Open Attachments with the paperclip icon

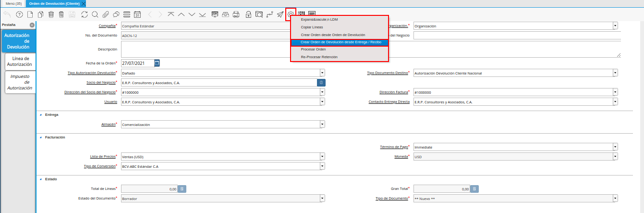(106, 14)
